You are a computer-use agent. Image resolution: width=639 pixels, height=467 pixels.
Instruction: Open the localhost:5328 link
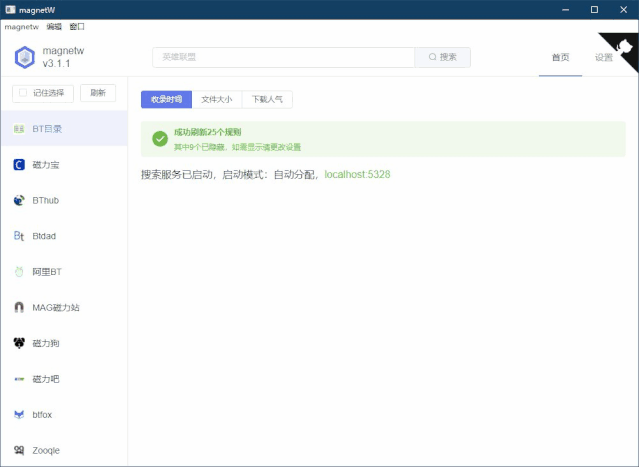coord(357,174)
